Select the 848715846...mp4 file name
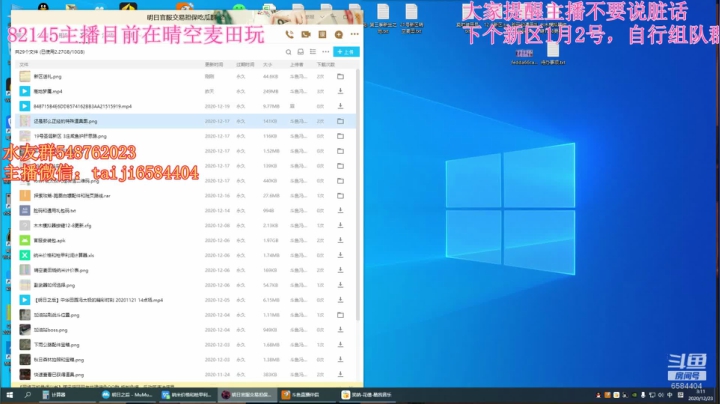The height and width of the screenshot is (404, 720). pos(83,106)
